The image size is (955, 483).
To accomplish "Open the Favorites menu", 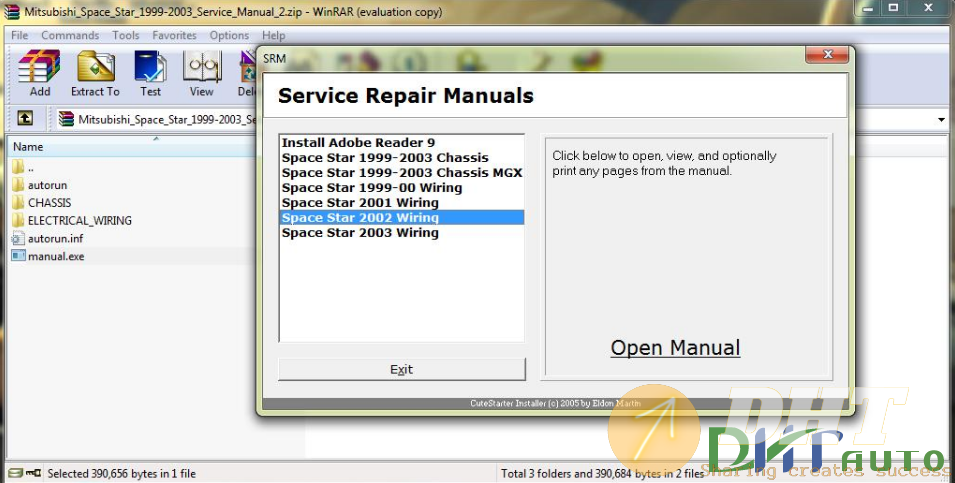I will click(x=174, y=35).
